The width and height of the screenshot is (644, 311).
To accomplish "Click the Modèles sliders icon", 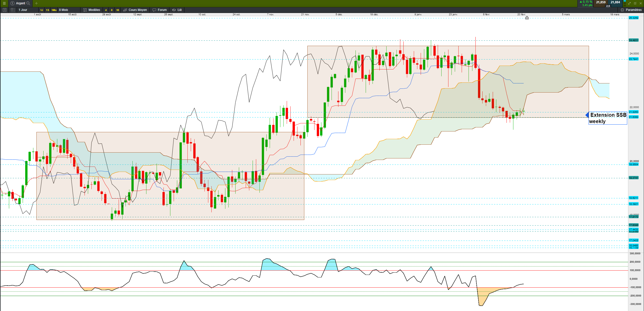I will pyautogui.click(x=85, y=10).
